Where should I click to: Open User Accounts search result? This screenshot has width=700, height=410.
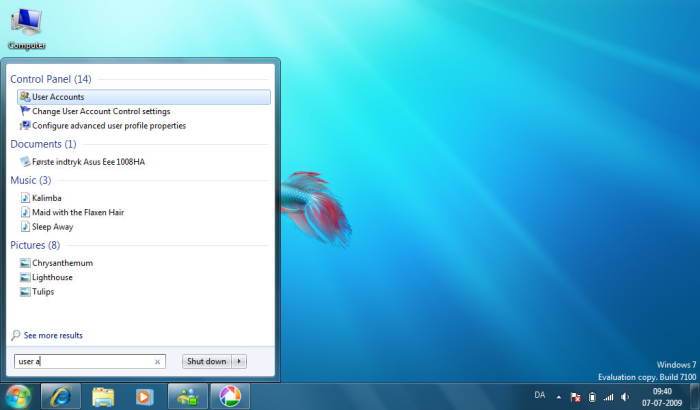(x=144, y=97)
